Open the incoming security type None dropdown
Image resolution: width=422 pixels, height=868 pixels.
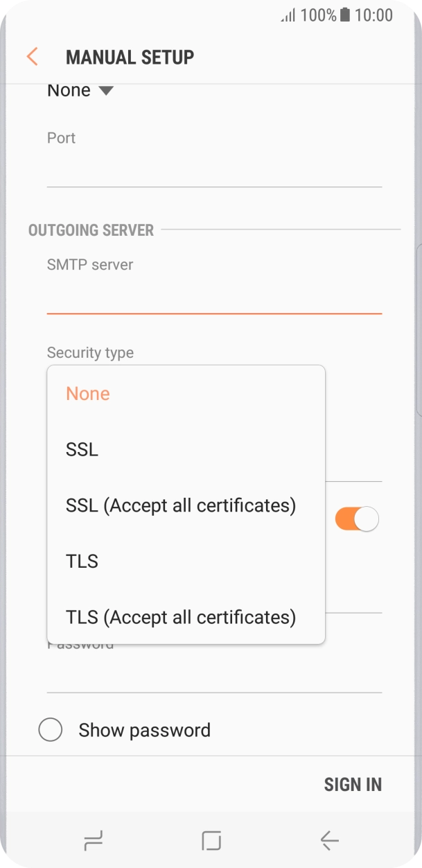tap(80, 91)
